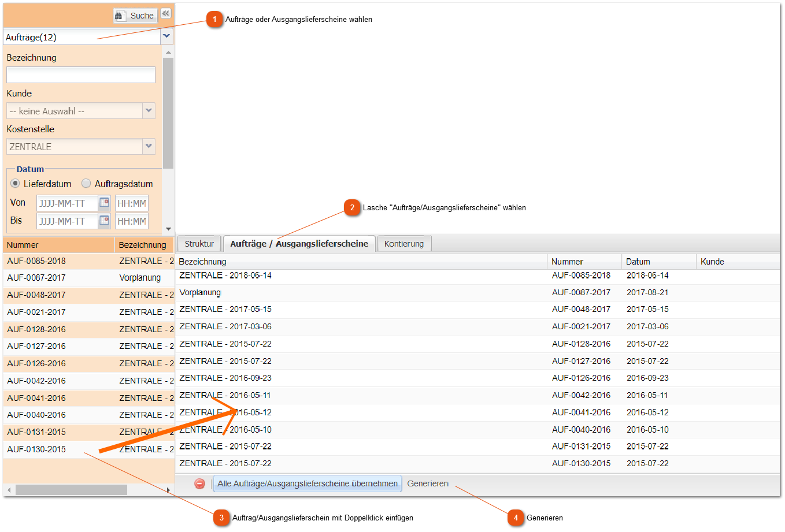785x532 pixels.
Task: Select row ZENTRALE - 2017-05-15 in right table
Action: click(x=477, y=310)
